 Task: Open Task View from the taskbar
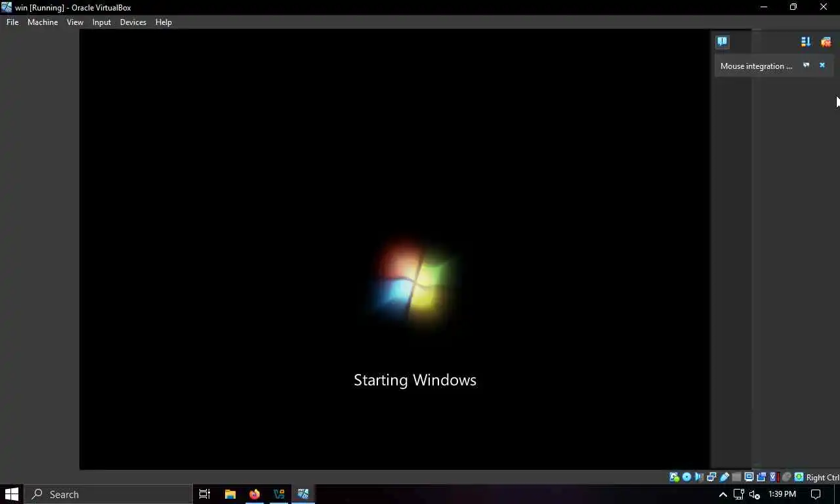click(205, 494)
